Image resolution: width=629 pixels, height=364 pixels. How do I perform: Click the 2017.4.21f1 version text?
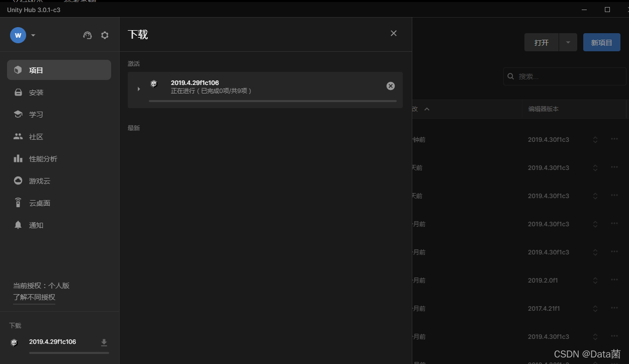coord(544,309)
